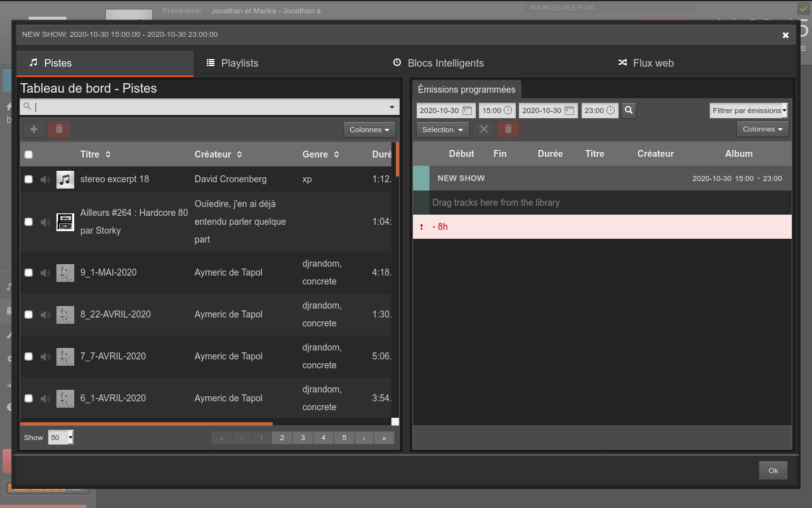Open the Blocs Intelligents tab

pos(438,63)
